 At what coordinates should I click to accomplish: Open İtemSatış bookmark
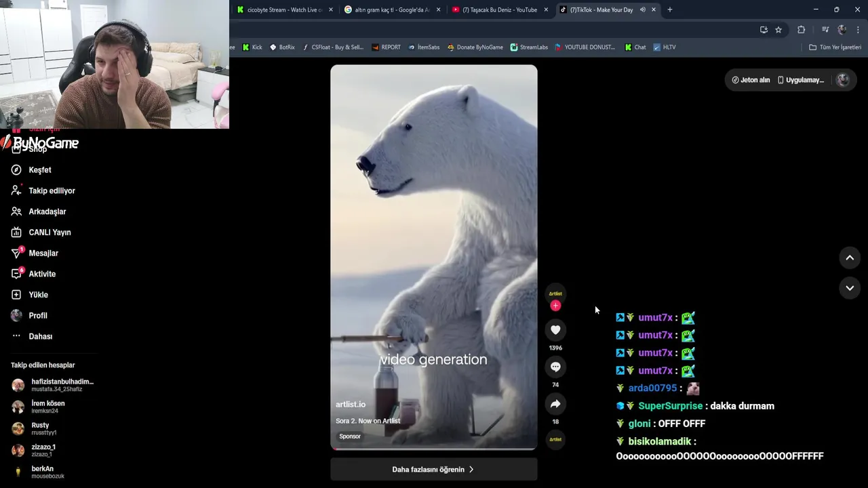424,47
